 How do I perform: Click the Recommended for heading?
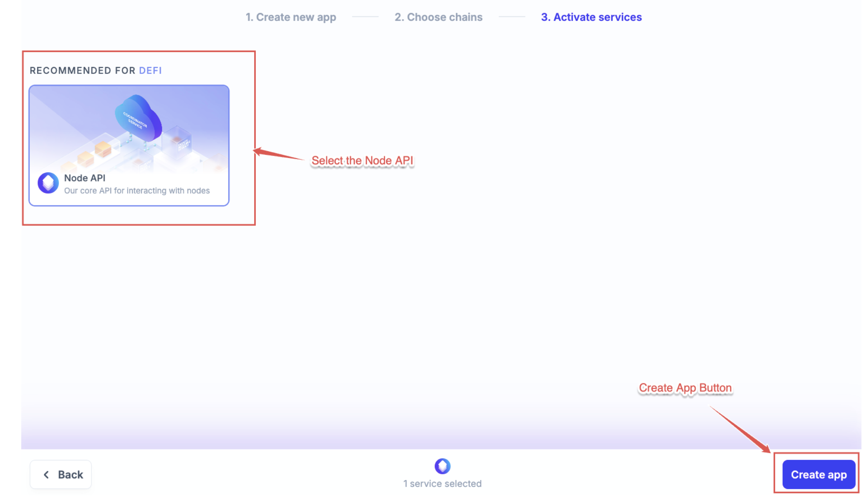[82, 71]
